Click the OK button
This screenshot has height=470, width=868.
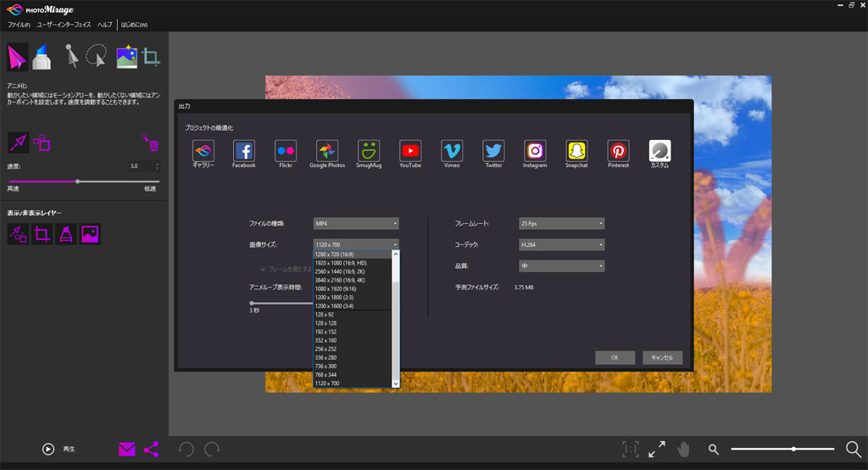point(615,357)
